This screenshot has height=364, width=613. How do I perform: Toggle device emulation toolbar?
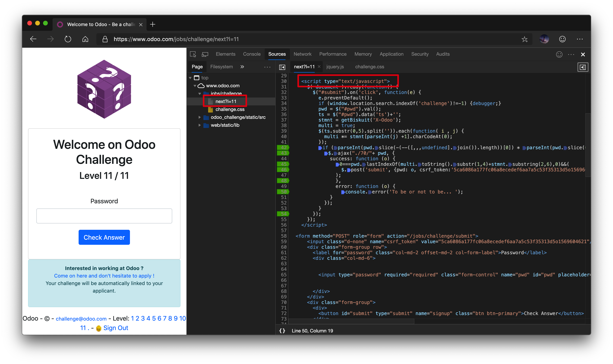205,54
